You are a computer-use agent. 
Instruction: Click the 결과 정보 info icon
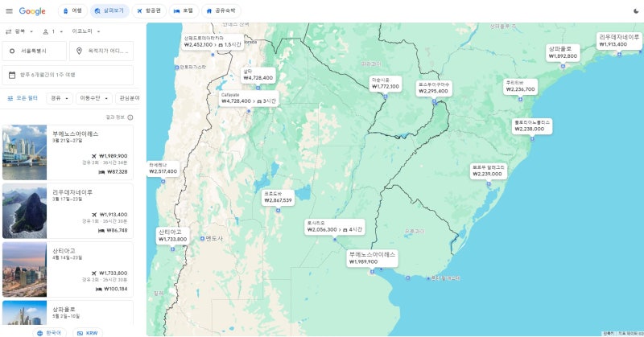tap(130, 117)
